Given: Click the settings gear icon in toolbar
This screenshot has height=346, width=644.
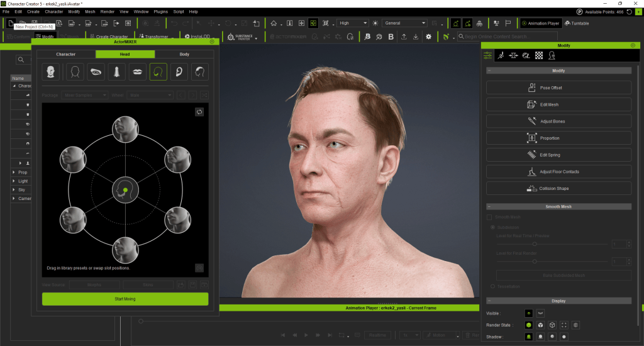Looking at the screenshot, I should click(x=428, y=36).
